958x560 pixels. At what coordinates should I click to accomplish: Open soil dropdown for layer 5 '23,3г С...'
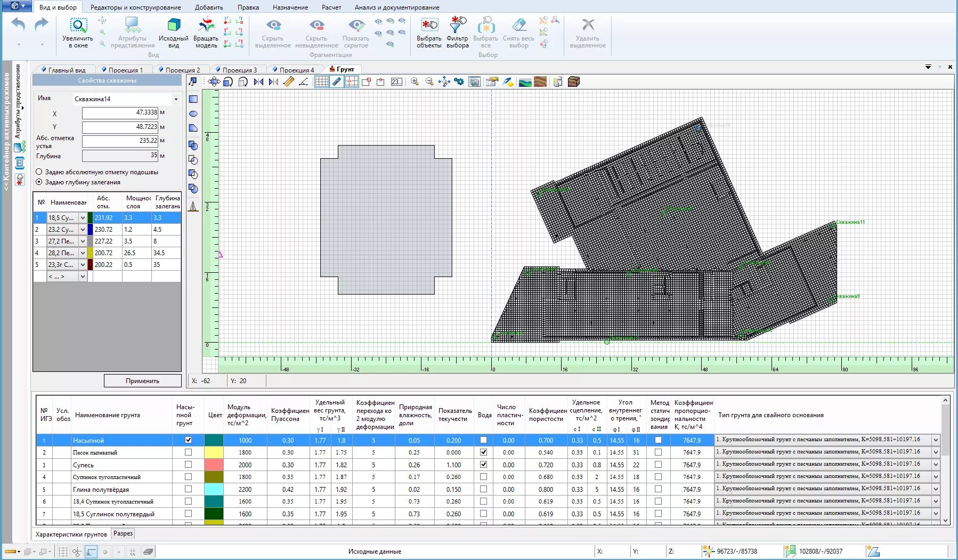83,265
